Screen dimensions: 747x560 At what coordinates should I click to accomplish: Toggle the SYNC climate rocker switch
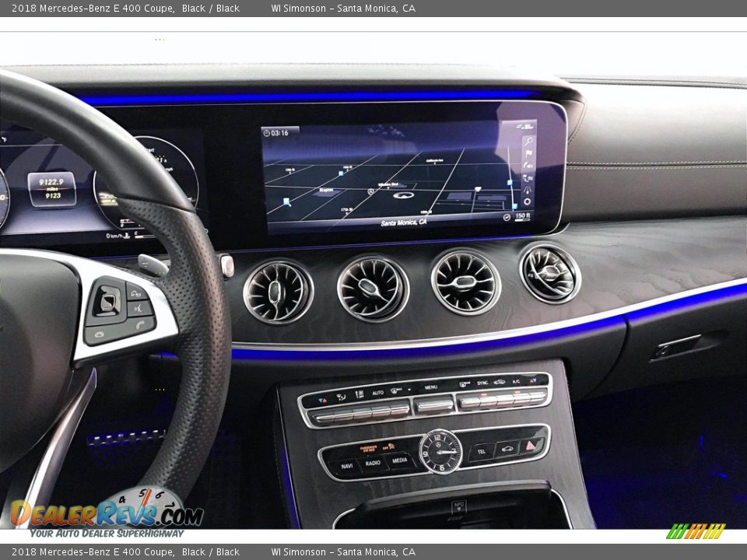(x=489, y=401)
